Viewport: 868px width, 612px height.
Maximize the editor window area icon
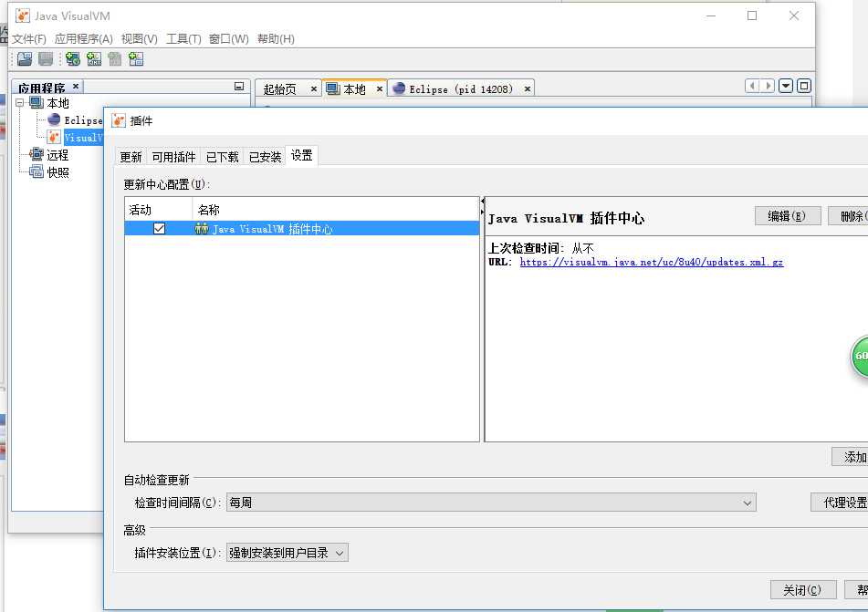[804, 86]
